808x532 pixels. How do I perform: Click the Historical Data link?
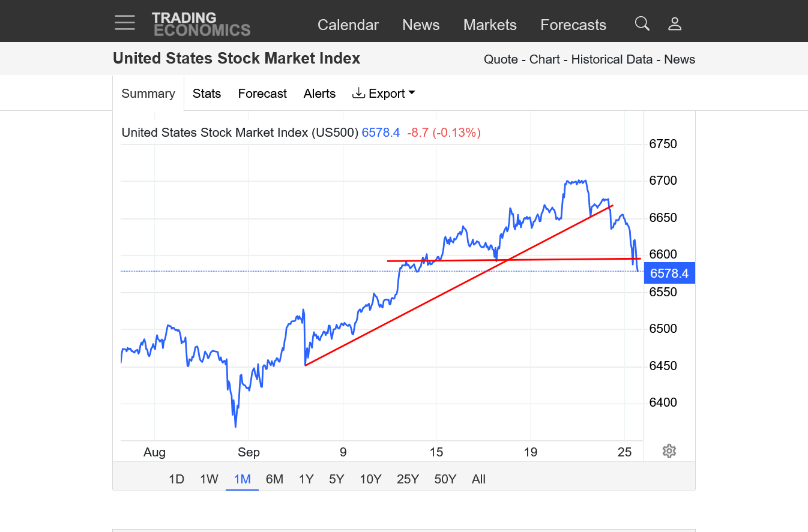[x=611, y=59]
